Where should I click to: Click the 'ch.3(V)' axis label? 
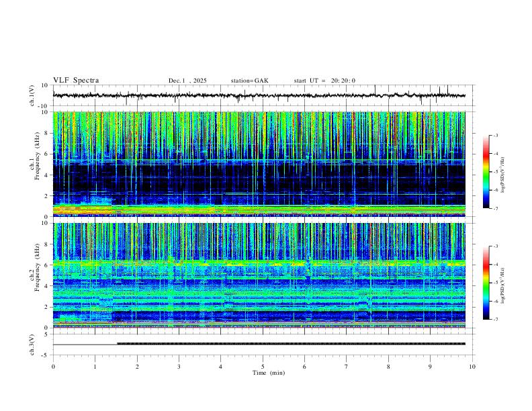coord(32,345)
